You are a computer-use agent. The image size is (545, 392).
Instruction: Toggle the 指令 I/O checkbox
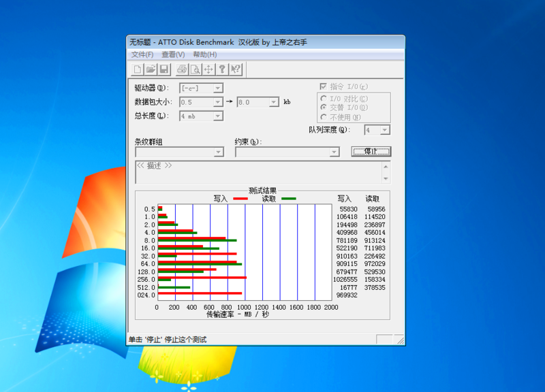[322, 86]
